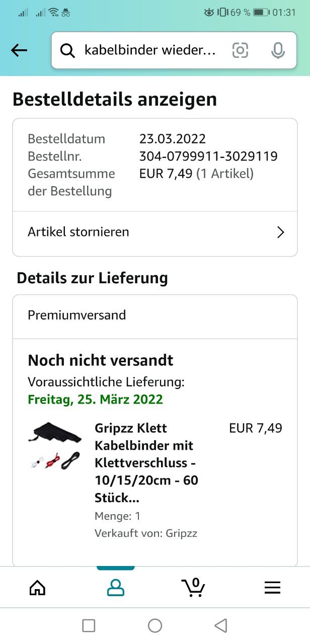Tap the order number 304-0799911-3029119
The width and height of the screenshot is (310, 644).
tap(208, 156)
